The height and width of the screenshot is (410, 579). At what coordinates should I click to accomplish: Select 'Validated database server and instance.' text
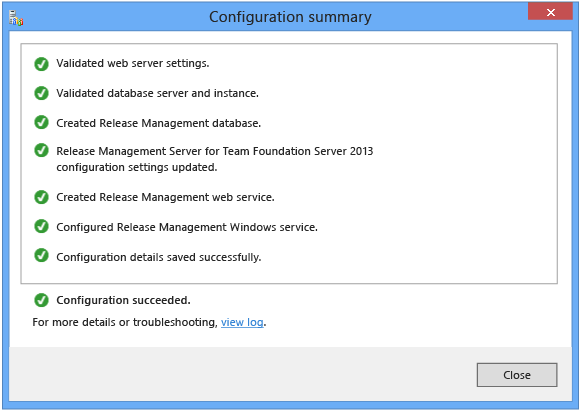(x=157, y=93)
